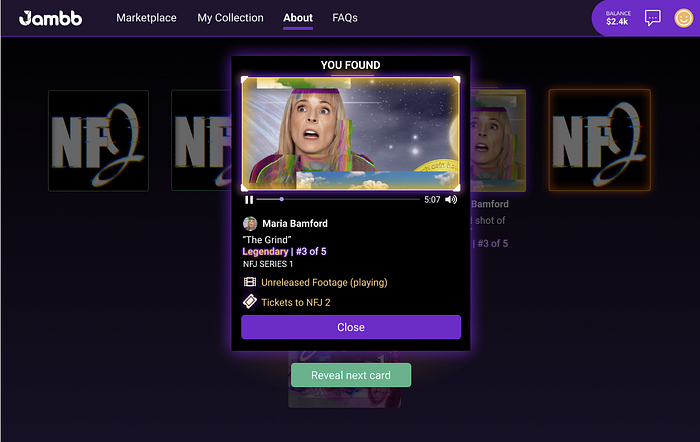Click the orange-glowing NFJ card

click(x=600, y=140)
